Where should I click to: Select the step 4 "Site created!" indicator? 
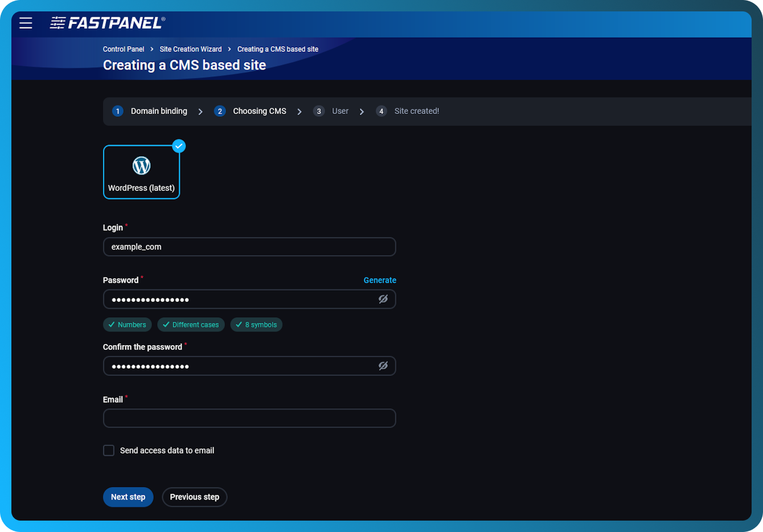(381, 111)
